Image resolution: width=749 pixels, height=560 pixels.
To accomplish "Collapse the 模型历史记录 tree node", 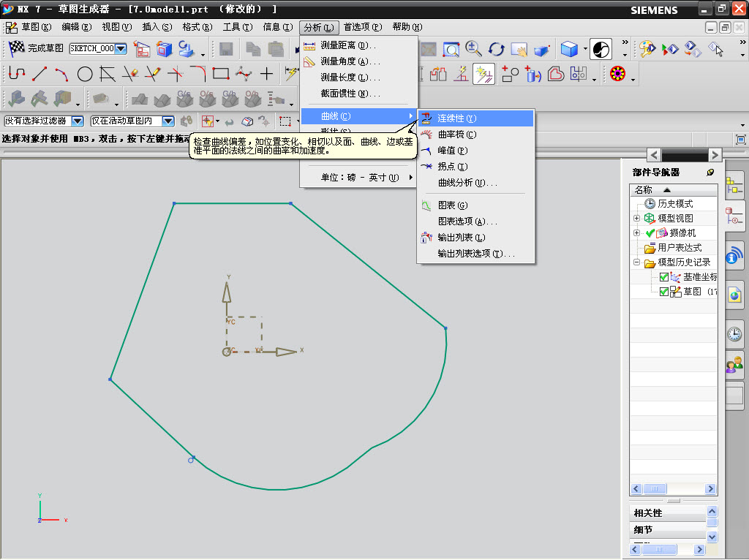I will pyautogui.click(x=636, y=262).
